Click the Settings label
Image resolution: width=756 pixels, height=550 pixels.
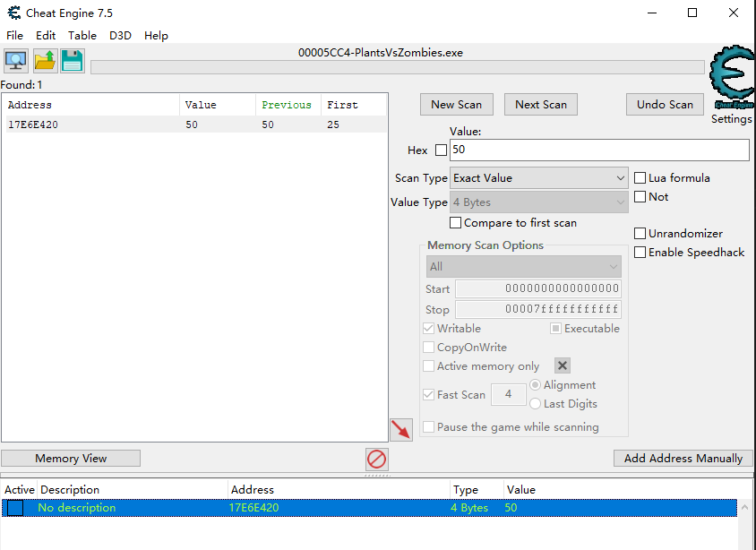coord(732,118)
